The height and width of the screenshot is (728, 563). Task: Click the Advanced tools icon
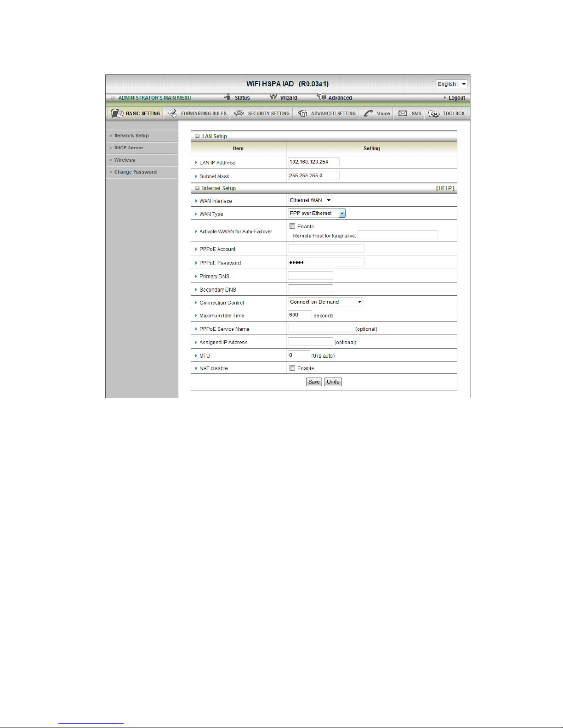click(321, 97)
